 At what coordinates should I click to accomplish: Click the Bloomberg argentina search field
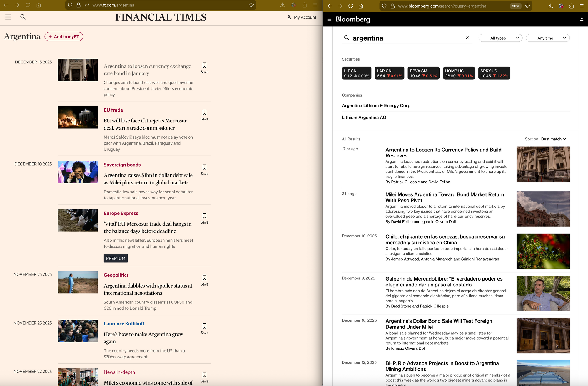coord(406,38)
